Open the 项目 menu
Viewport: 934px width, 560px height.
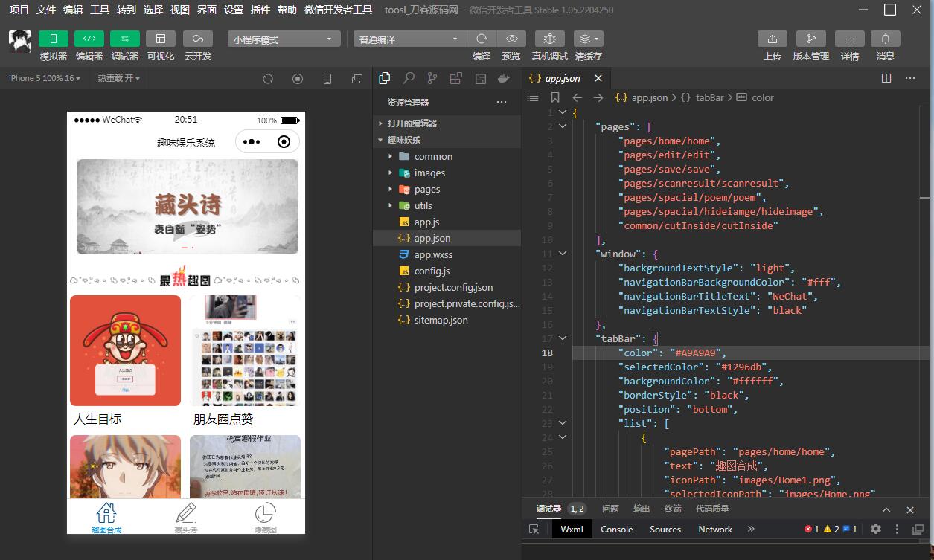(19, 10)
